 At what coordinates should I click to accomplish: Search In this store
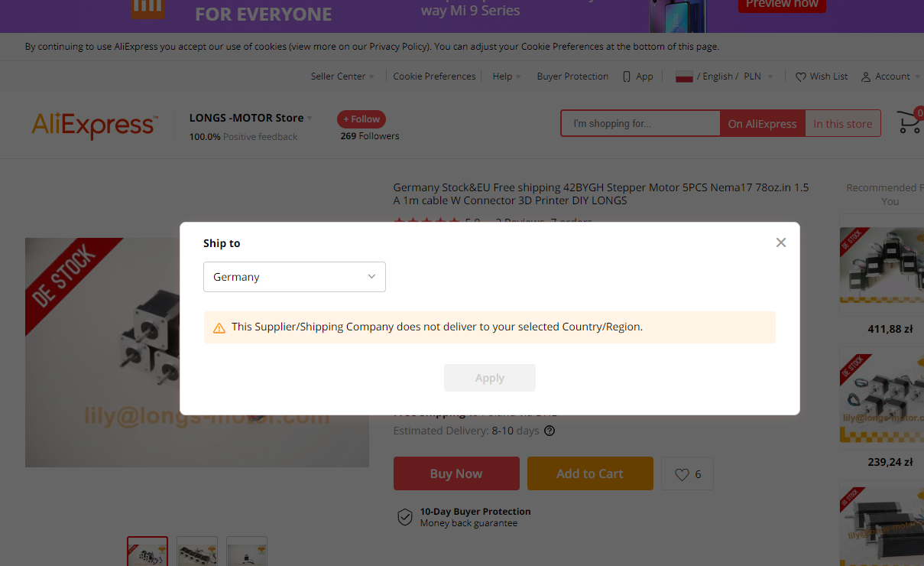pyautogui.click(x=843, y=124)
